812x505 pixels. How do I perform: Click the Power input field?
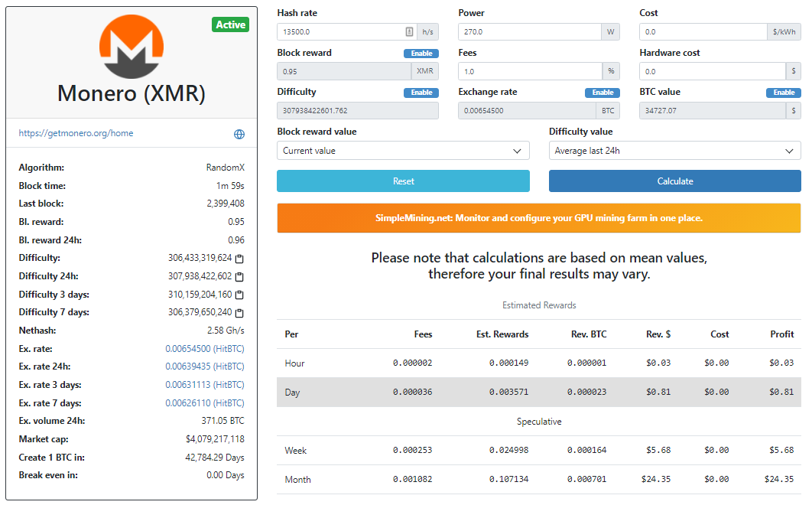[x=529, y=31]
